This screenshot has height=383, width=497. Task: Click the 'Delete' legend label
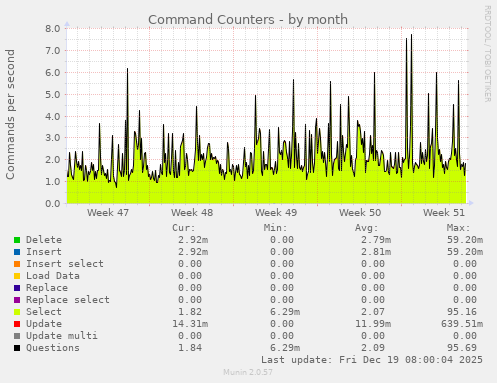point(44,240)
